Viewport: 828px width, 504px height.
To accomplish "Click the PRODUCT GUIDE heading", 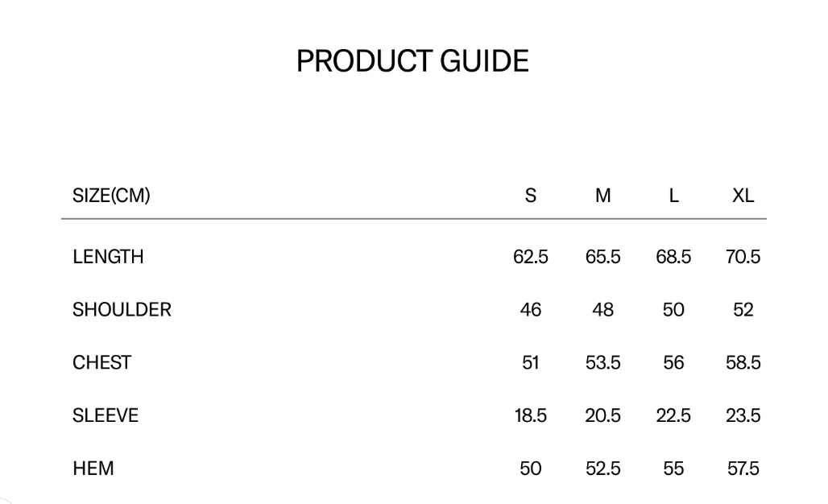I will tap(412, 61).
